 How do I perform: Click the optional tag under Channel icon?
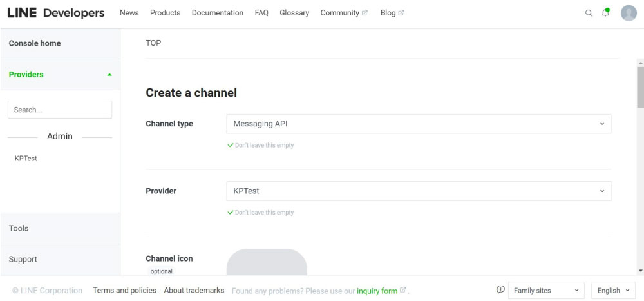[x=161, y=271]
